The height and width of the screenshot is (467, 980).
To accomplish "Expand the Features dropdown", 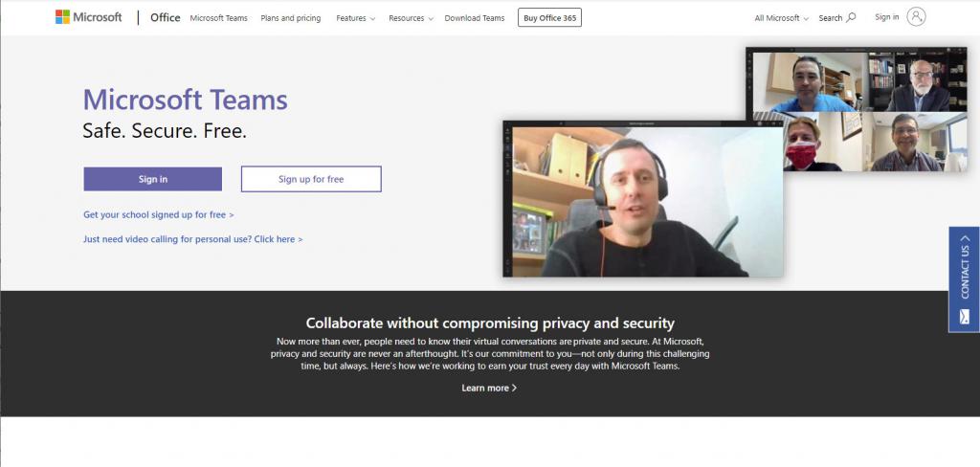I will tap(356, 18).
